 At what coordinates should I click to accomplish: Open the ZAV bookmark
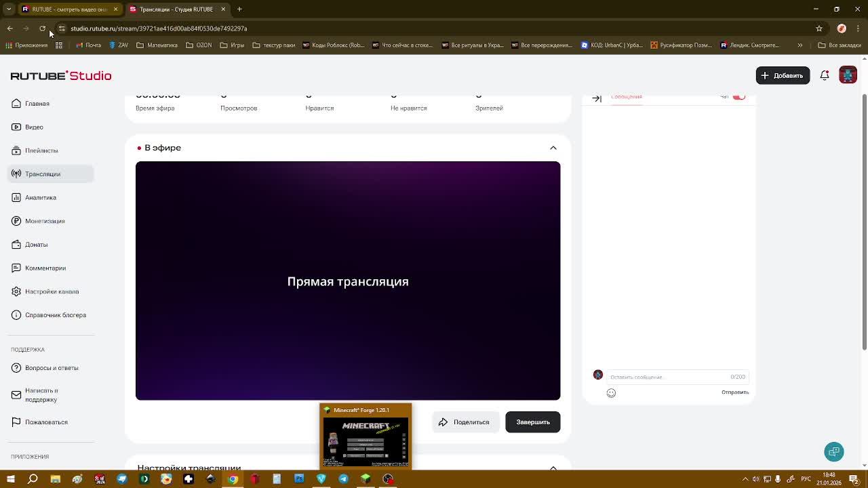click(118, 45)
